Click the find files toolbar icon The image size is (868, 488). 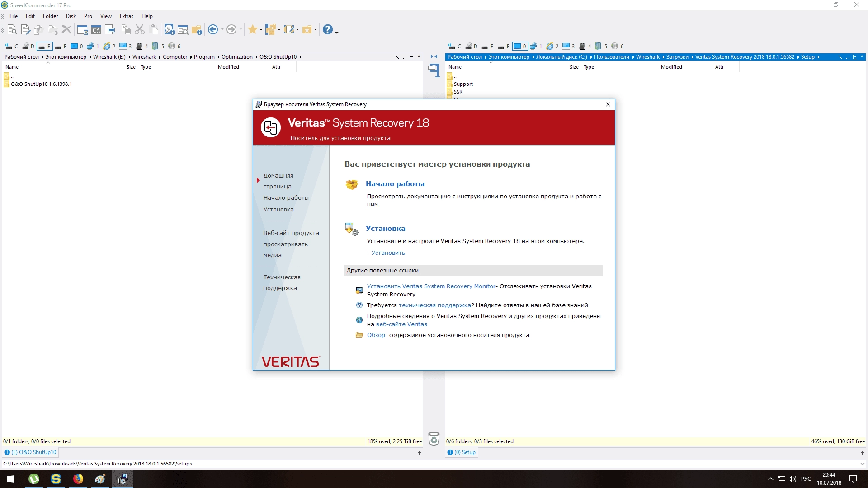183,30
